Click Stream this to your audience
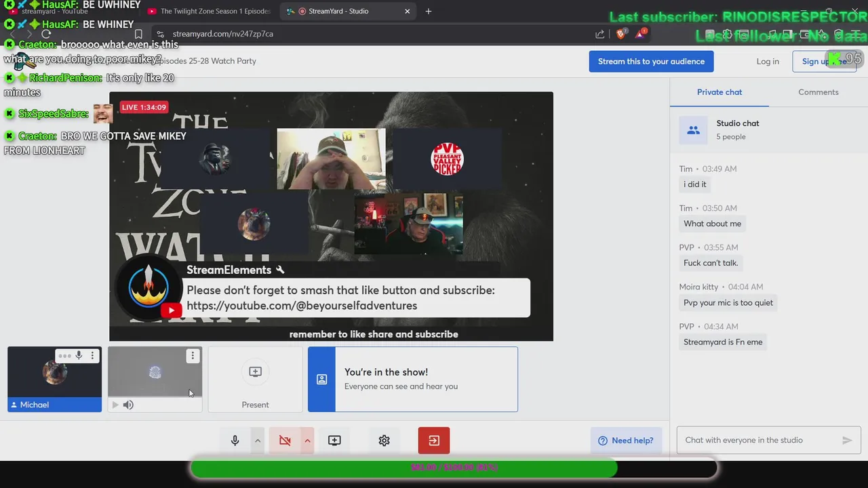The image size is (868, 488). [651, 61]
